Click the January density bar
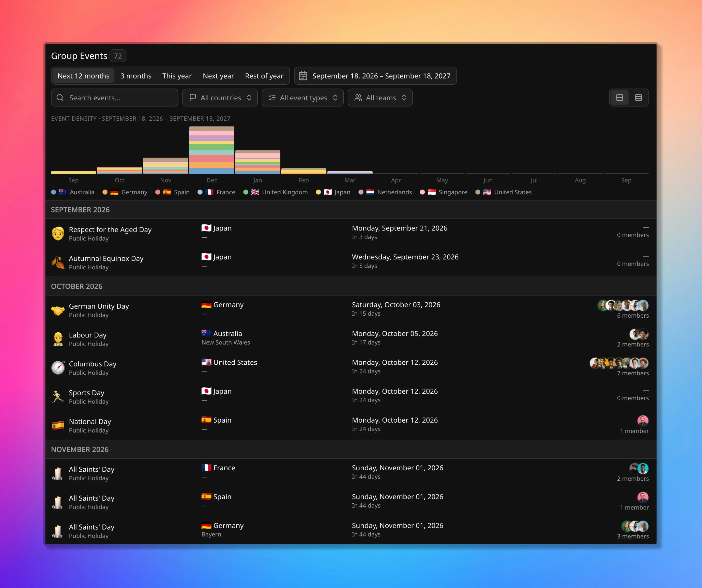 [258, 162]
